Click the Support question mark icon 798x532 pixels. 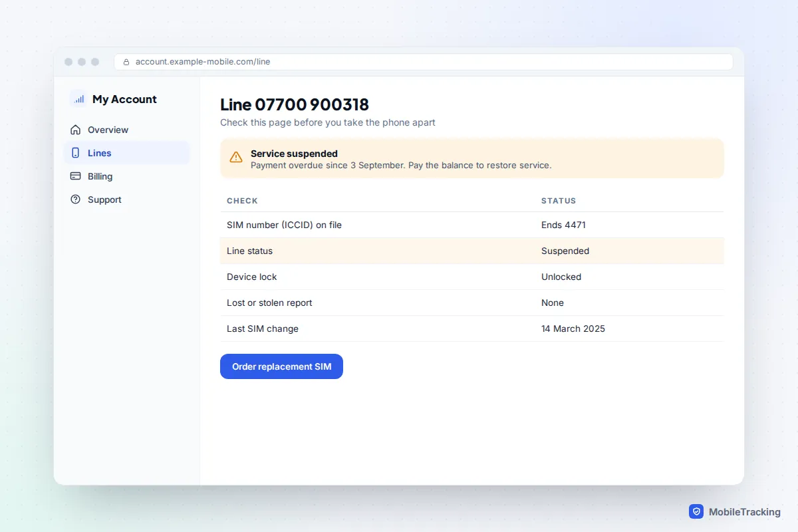point(76,199)
